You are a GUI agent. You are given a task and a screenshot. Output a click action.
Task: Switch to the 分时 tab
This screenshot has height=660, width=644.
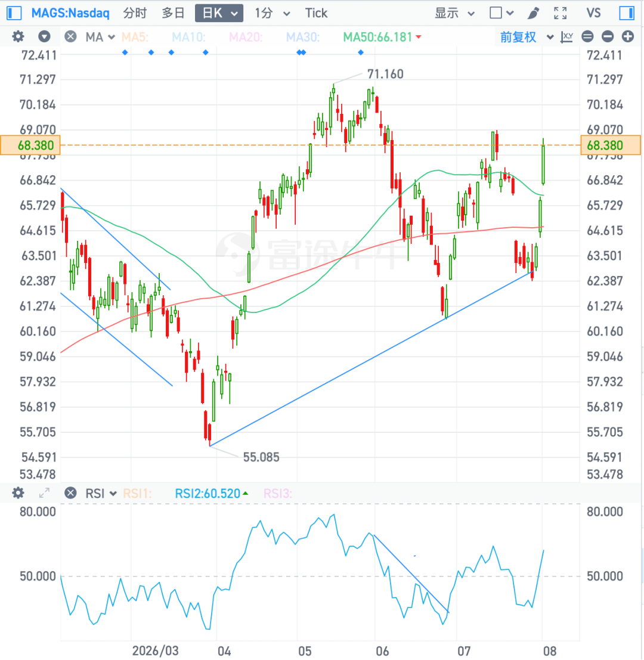[x=135, y=13]
